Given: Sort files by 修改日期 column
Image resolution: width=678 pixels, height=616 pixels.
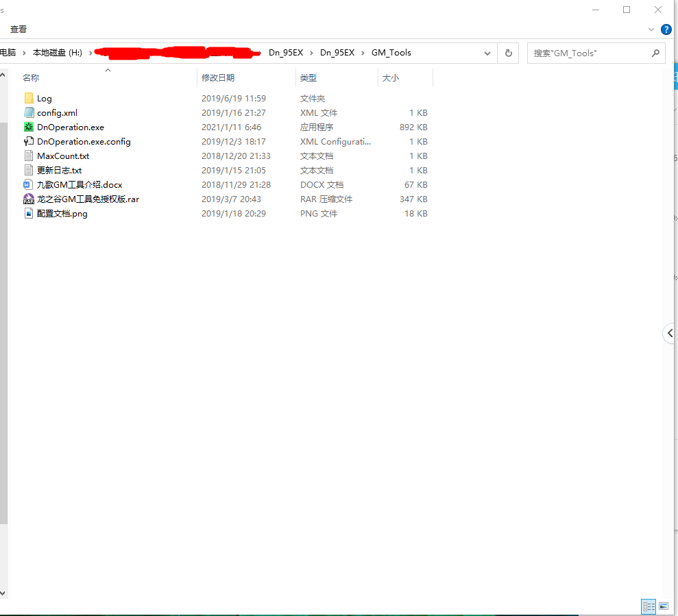Looking at the screenshot, I should (x=218, y=78).
